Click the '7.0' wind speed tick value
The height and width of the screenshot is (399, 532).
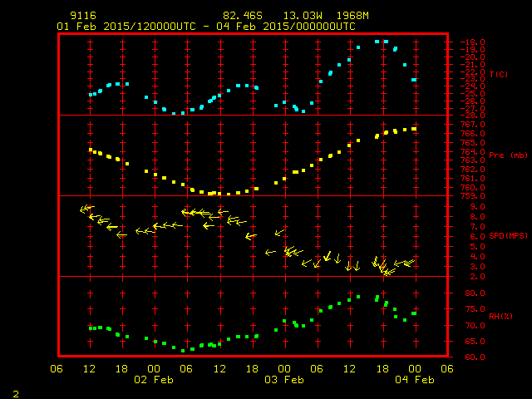pyautogui.click(x=477, y=227)
